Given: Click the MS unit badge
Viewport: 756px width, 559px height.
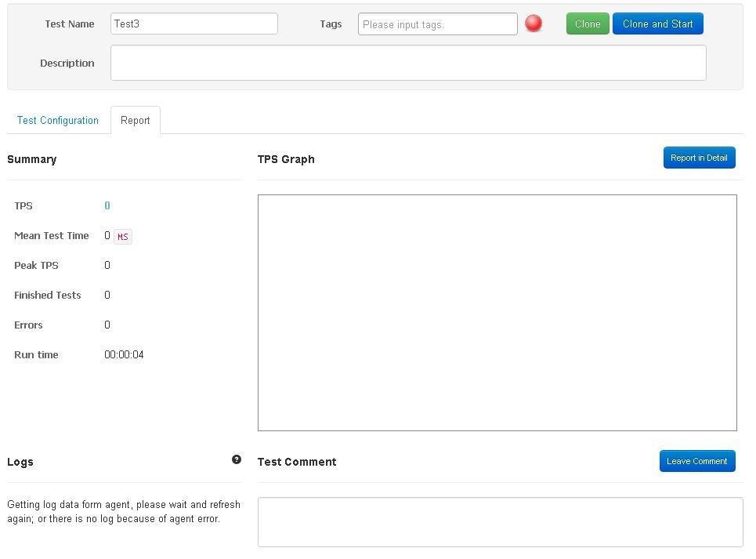Looking at the screenshot, I should tap(123, 236).
